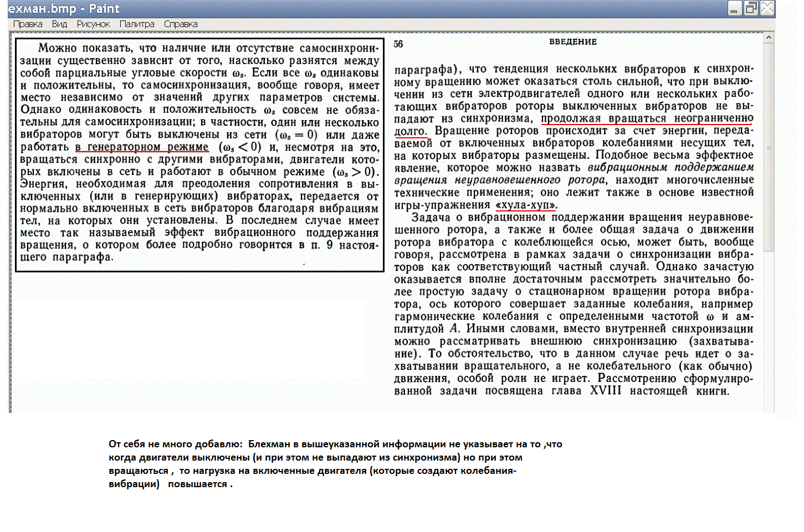Click the Paint window title bar text
Viewport: 804px width, 532px height.
(64, 9)
